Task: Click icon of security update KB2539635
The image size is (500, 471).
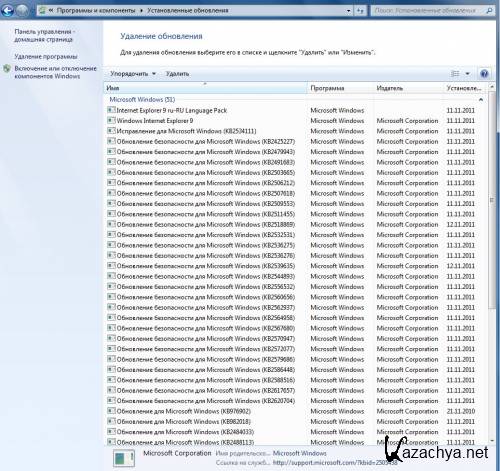Action: click(111, 266)
